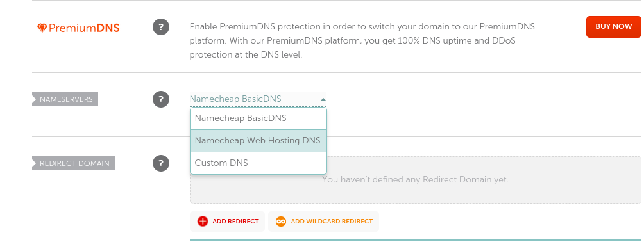The width and height of the screenshot is (644, 242).
Task: Click the ADD WILDCARD REDIRECT text label
Action: coord(332,222)
